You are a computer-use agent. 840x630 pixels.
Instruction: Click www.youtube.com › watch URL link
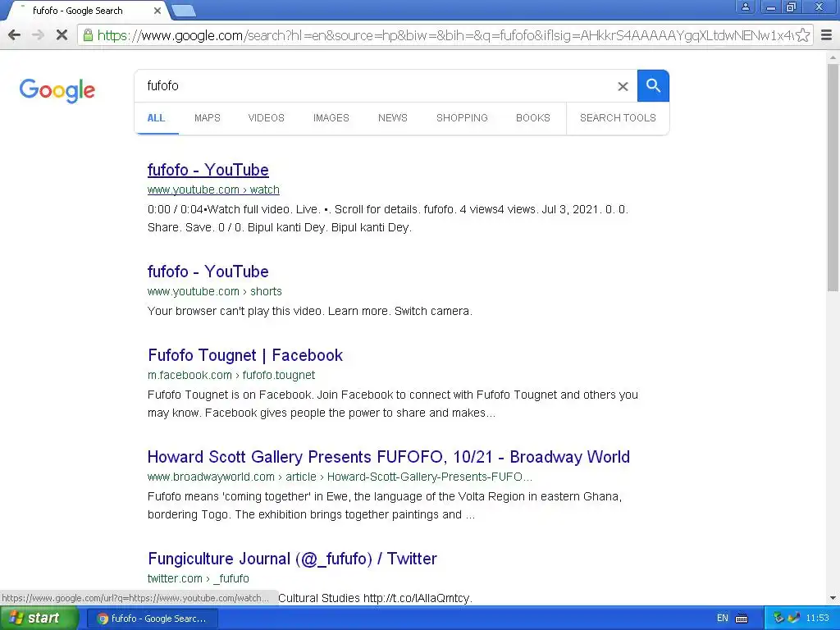213,189
